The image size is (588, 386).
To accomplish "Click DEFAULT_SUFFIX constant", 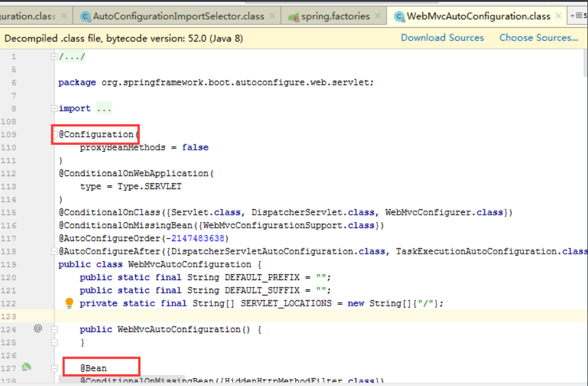I will pos(262,291).
